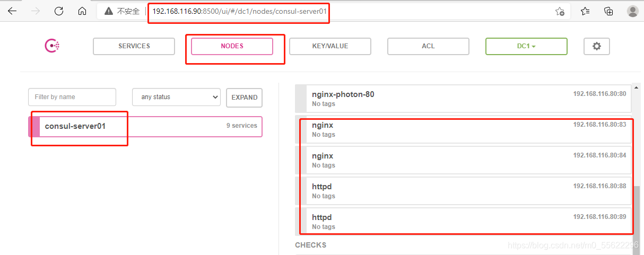
Task: Open the SERVICES tab
Action: tap(134, 46)
